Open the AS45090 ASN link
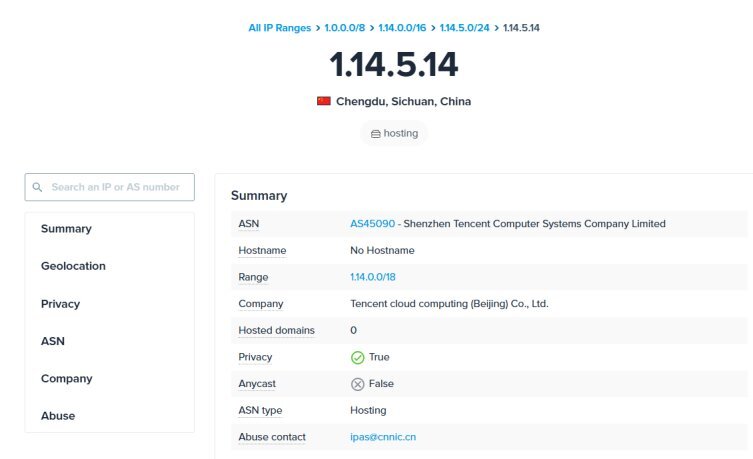 (x=373, y=224)
